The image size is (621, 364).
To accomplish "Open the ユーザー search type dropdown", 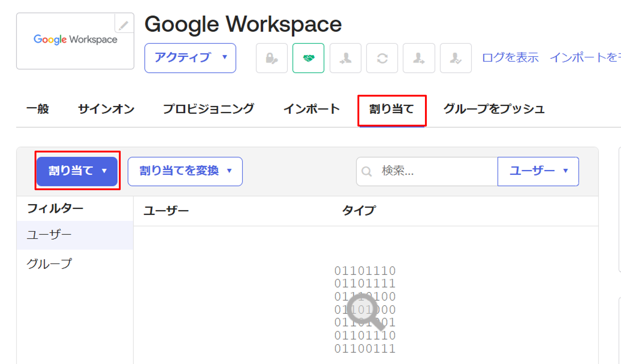I will click(x=538, y=171).
